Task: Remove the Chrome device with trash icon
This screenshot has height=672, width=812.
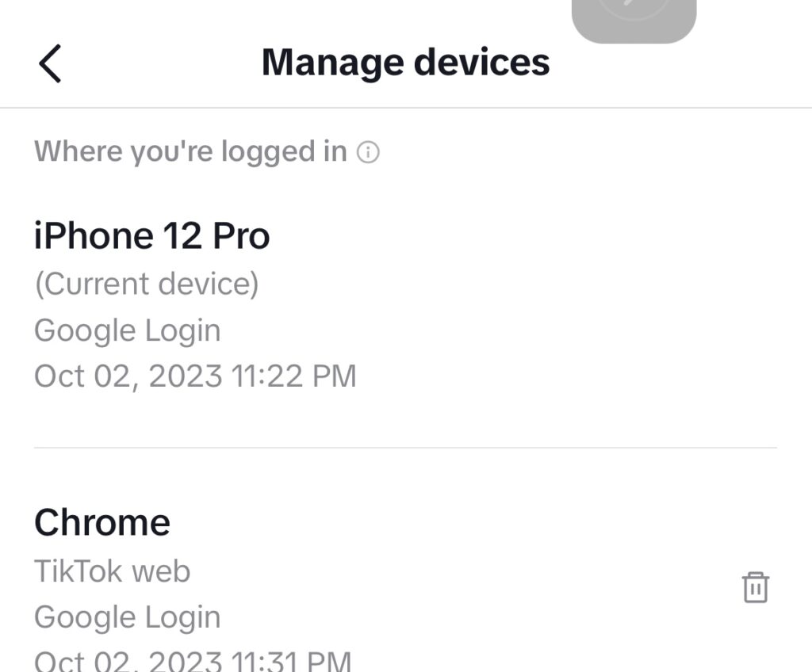Action: tap(756, 588)
